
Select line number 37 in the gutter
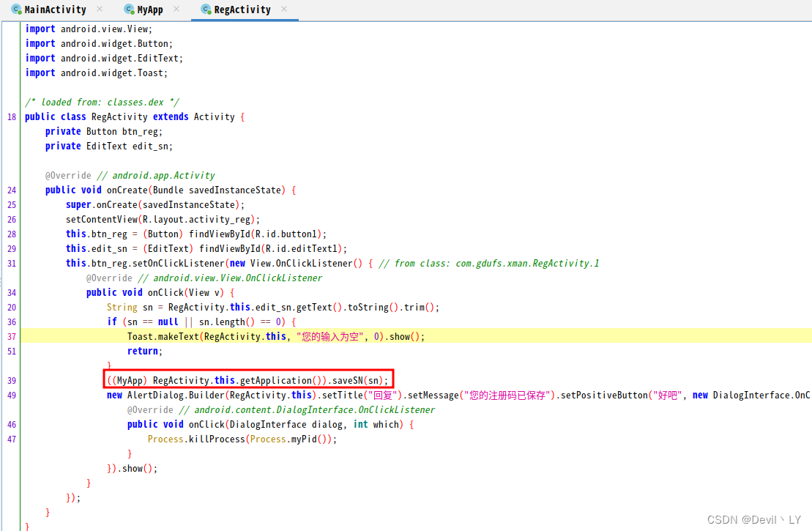tap(12, 337)
